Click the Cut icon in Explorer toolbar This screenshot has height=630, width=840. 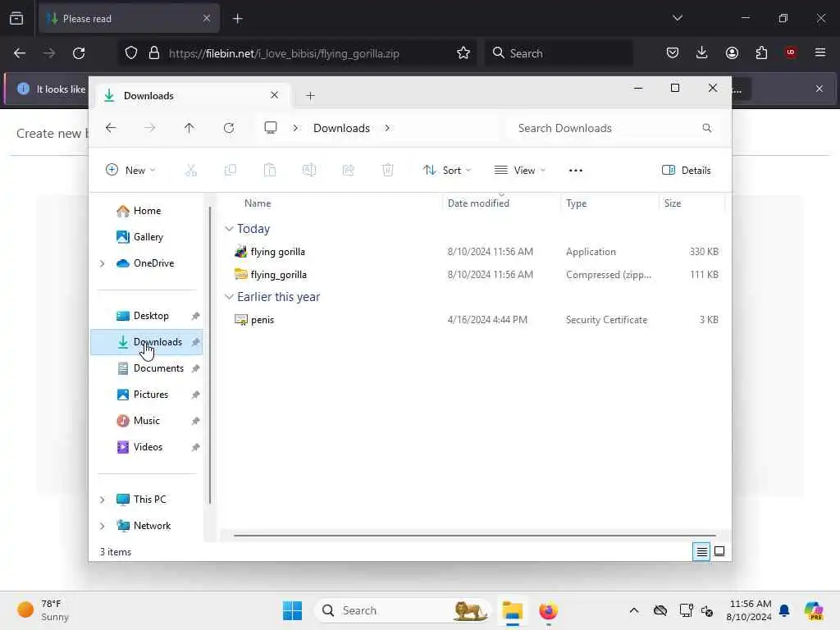click(190, 171)
